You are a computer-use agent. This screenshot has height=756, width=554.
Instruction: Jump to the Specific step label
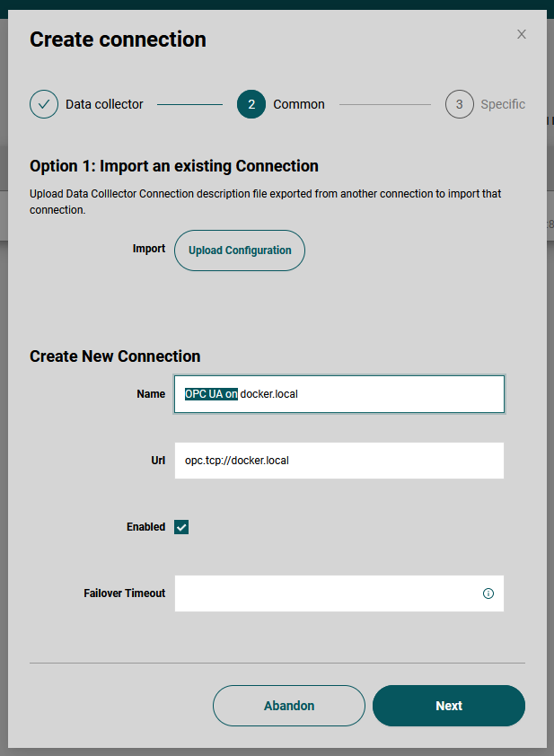503,104
